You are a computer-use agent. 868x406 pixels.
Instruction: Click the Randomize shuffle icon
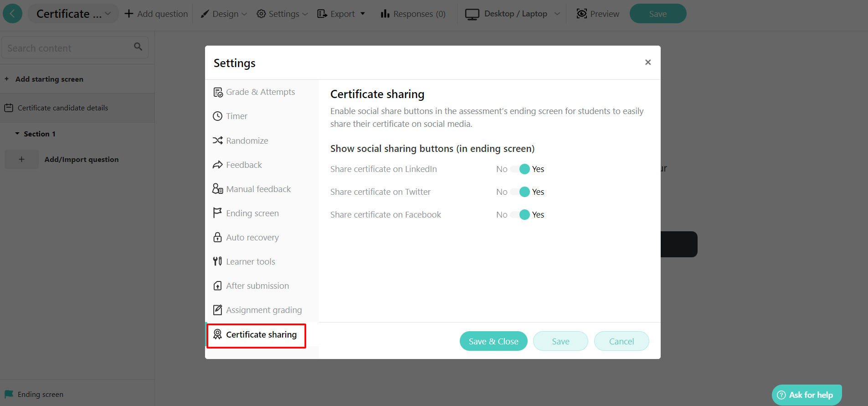[218, 141]
